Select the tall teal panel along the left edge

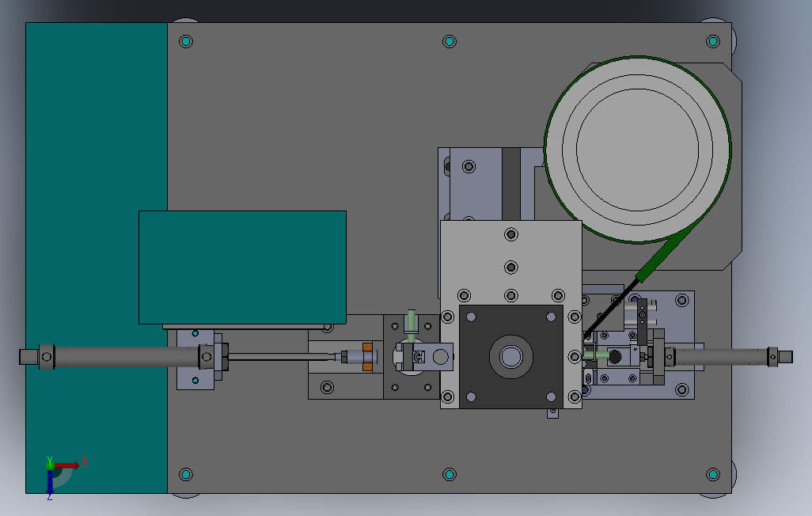pyautogui.click(x=97, y=257)
